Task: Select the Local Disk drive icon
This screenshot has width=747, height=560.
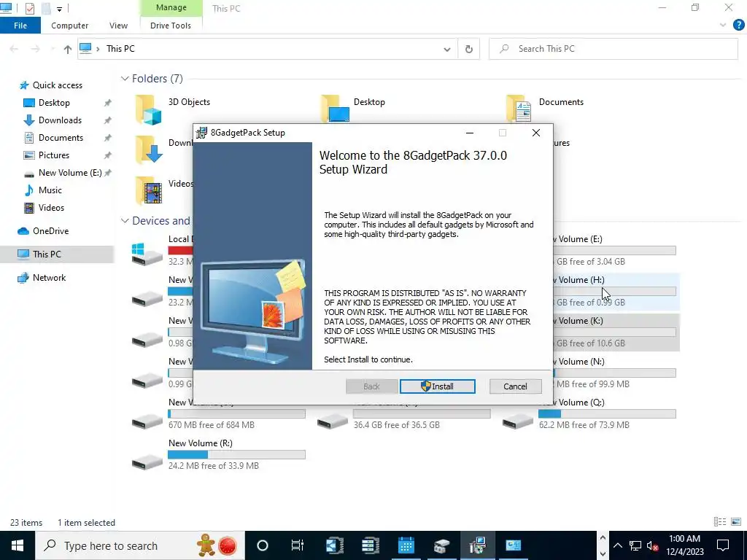Action: 147,254
